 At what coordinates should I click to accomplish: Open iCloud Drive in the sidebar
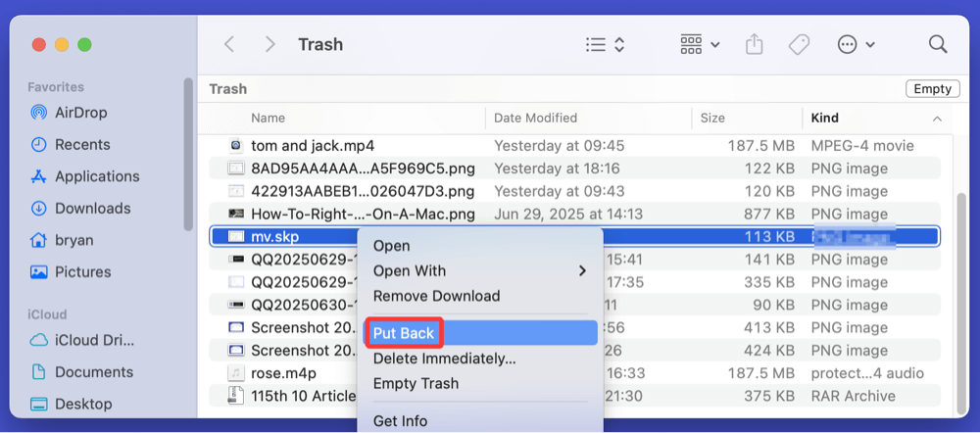(x=82, y=341)
